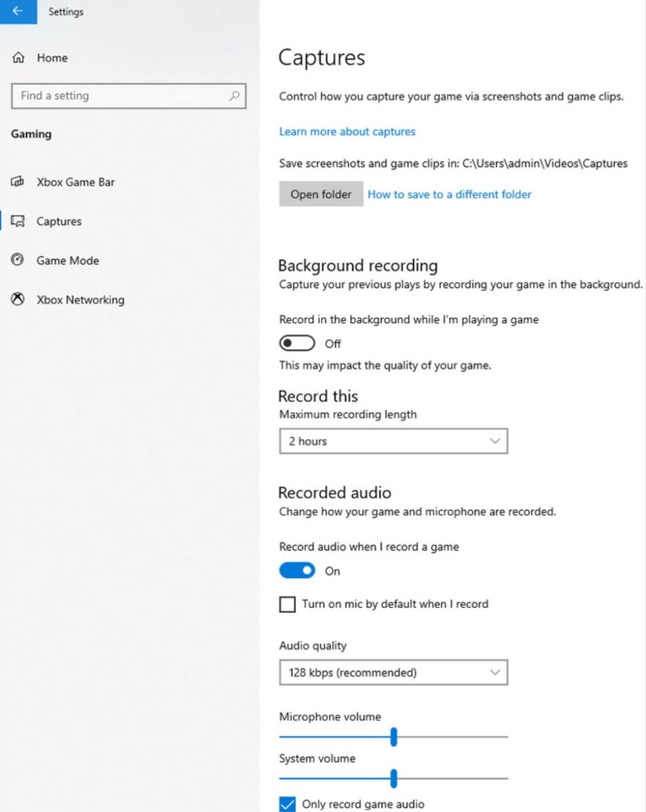
Task: Click how to save to a different folder
Action: point(449,194)
